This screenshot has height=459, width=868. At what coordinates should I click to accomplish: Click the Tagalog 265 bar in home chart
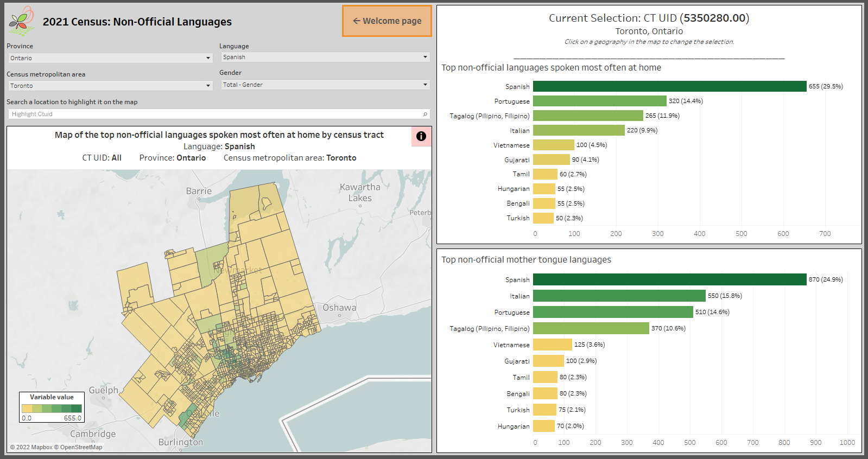click(588, 116)
